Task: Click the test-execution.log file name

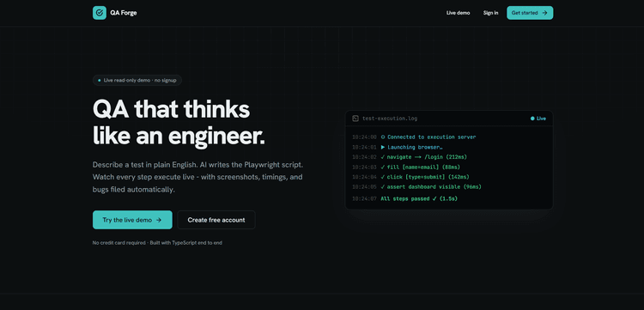Action: pyautogui.click(x=390, y=119)
